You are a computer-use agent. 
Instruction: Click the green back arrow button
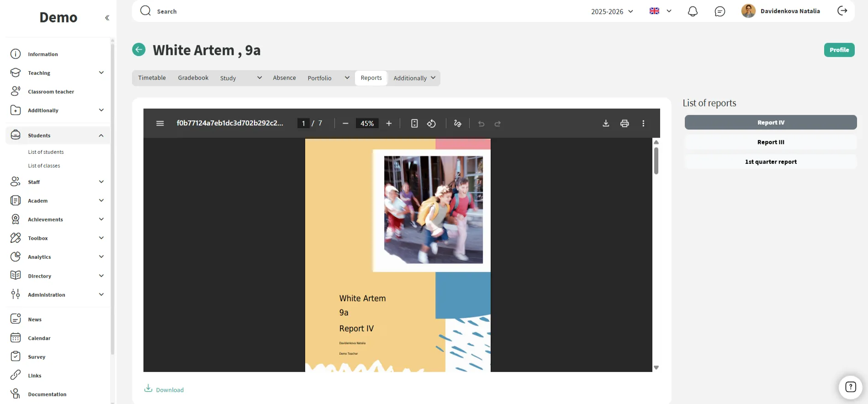click(x=139, y=49)
